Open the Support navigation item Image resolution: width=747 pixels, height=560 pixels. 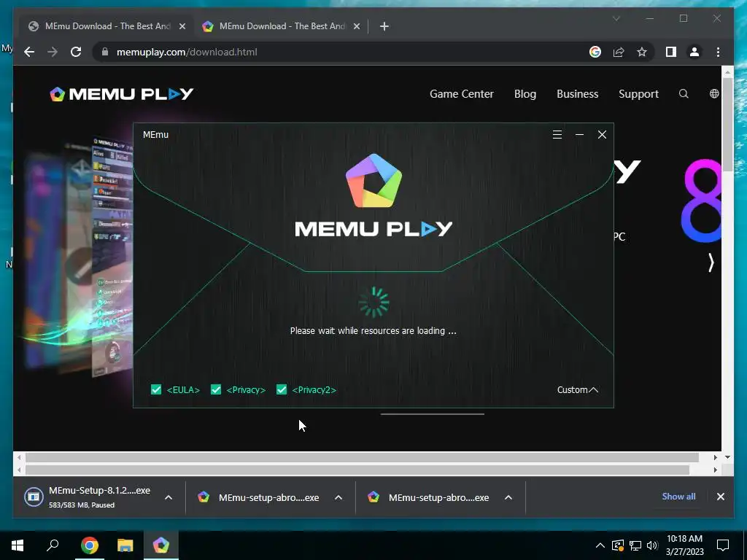pos(638,94)
